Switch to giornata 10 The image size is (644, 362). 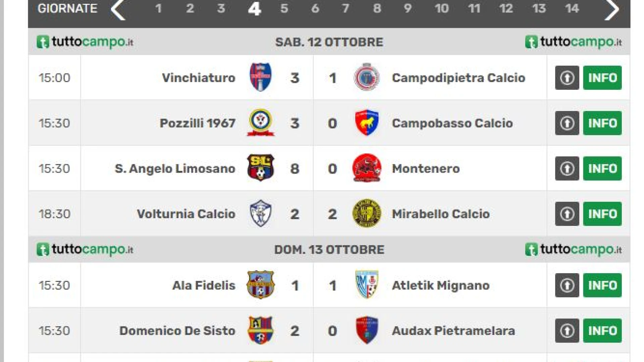pyautogui.click(x=441, y=8)
